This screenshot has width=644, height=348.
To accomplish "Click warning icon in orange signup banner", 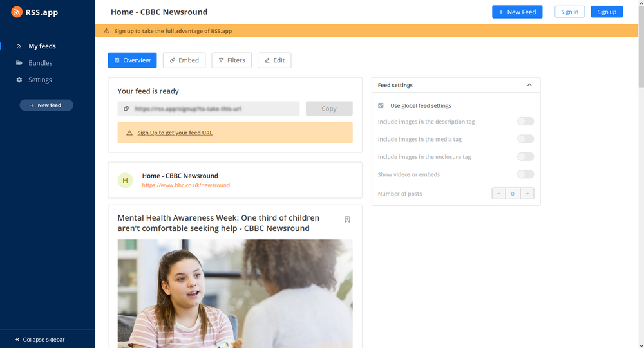I will (x=106, y=31).
